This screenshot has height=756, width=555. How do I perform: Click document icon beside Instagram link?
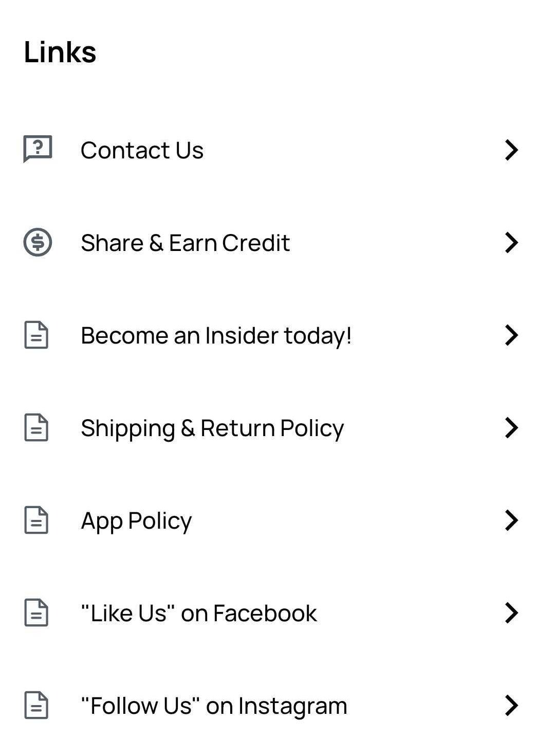(36, 706)
